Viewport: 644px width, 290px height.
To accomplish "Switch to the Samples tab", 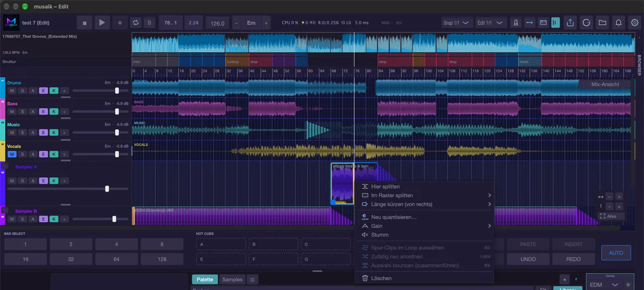I will point(232,279).
